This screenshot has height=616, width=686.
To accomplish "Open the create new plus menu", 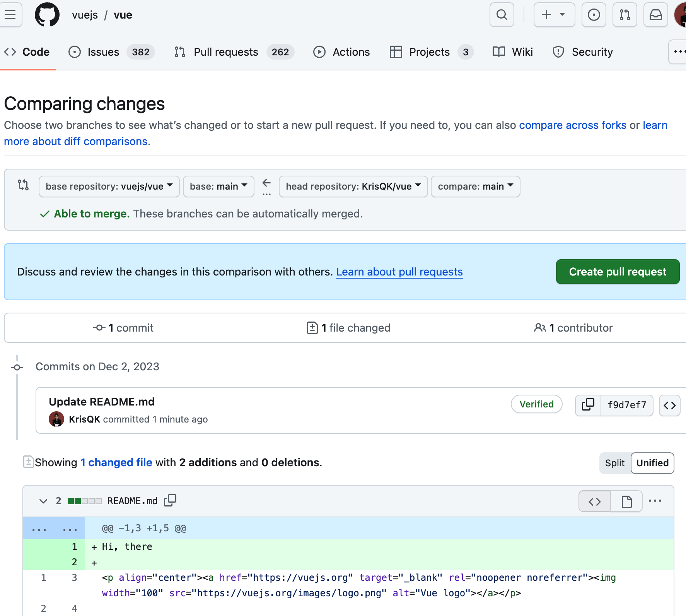I will (554, 15).
